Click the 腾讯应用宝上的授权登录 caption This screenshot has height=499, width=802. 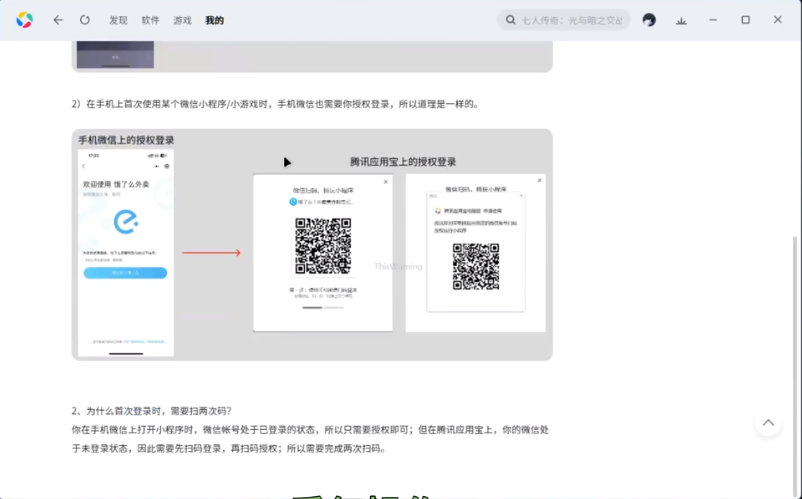[x=403, y=162]
